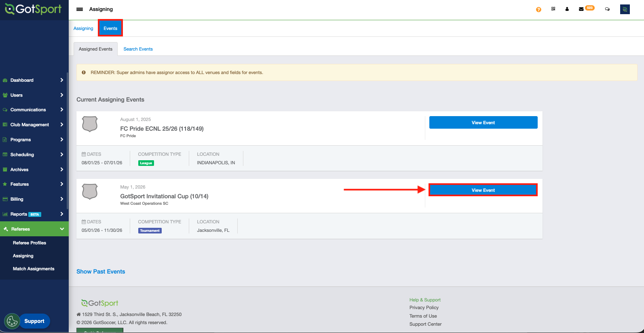
Task: Toggle the hamburger menu beside Assigning
Action: [80, 9]
